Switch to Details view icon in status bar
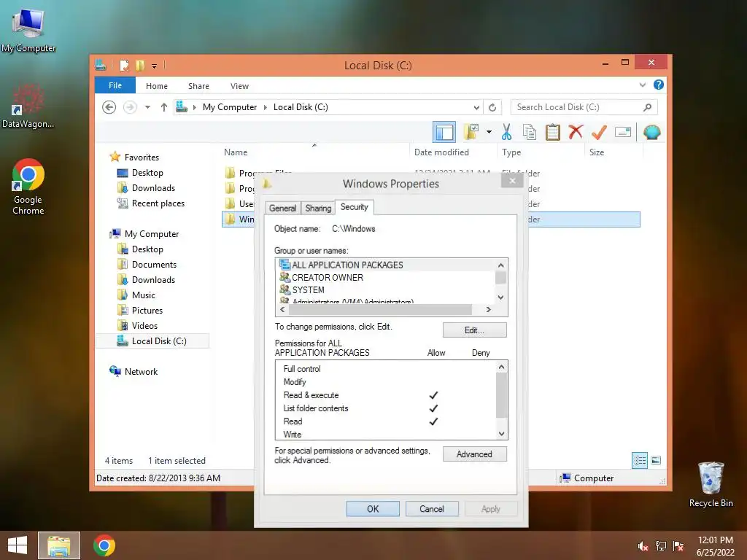 click(x=639, y=461)
